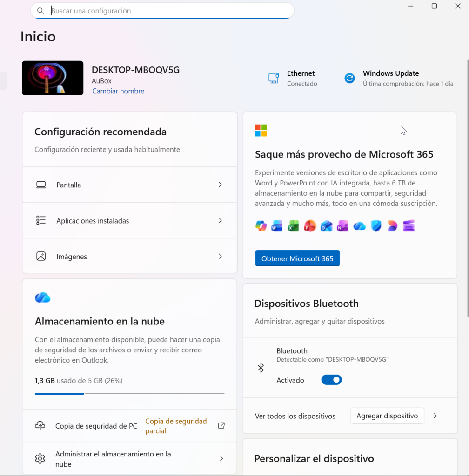
Task: Click the Buscar una configuración search field
Action: (162, 11)
